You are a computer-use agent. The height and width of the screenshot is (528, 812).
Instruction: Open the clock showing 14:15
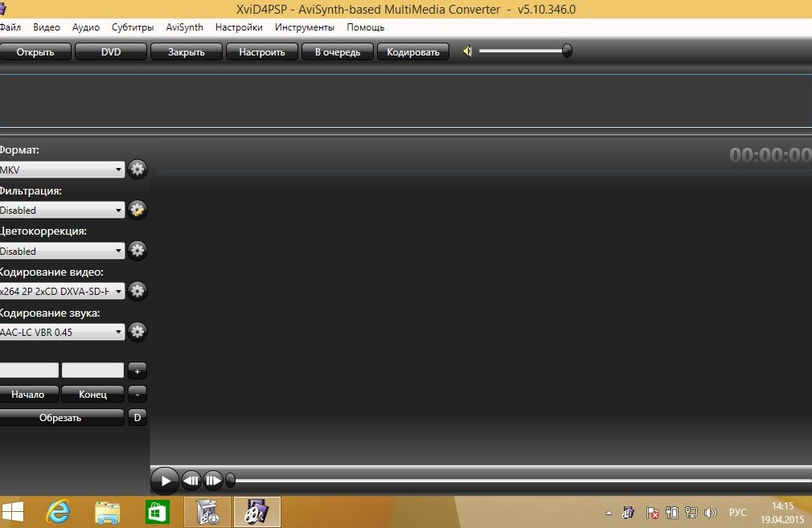[782, 513]
